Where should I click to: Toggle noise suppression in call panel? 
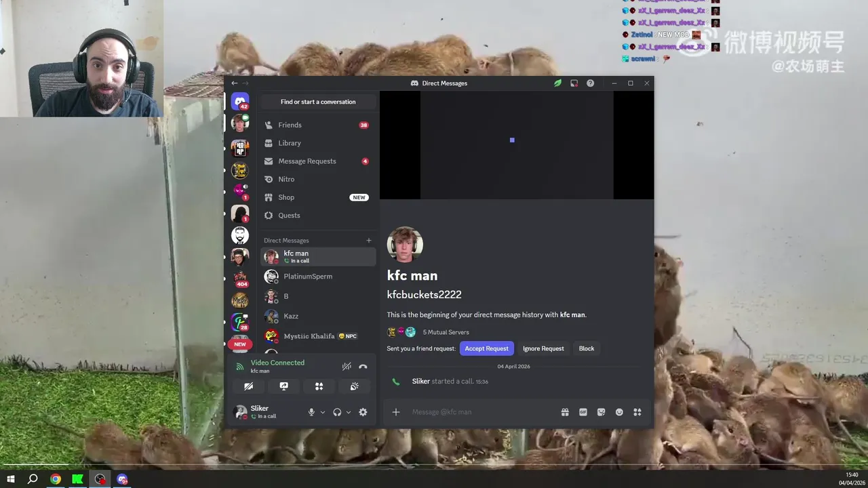click(x=347, y=366)
